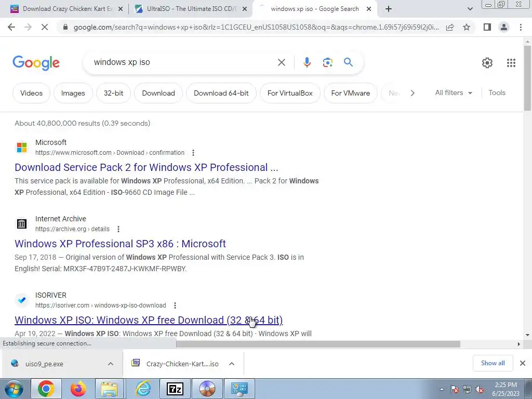Open Google apps grid

point(511,63)
